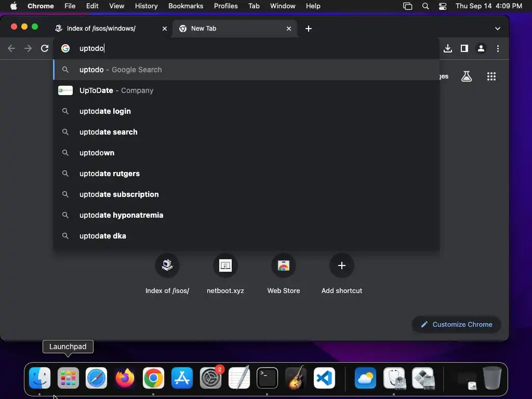Viewport: 532px width, 399px height.
Task: Open Spotlight search in menu bar
Action: 425,6
